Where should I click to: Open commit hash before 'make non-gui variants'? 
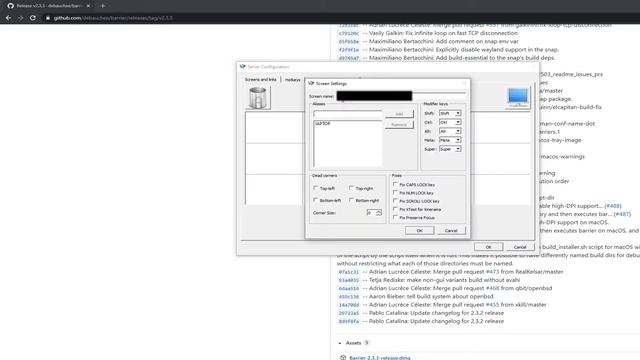point(349,280)
